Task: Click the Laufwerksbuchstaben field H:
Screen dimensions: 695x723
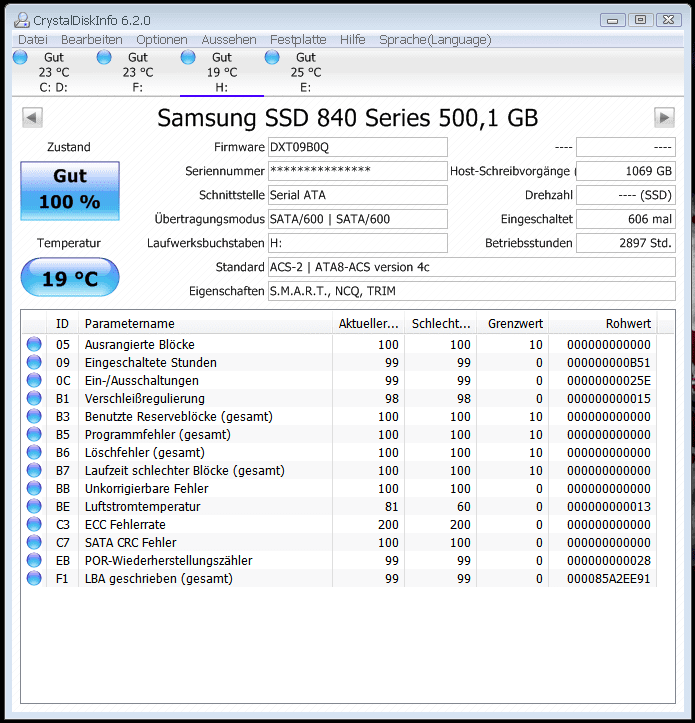Action: 357,243
